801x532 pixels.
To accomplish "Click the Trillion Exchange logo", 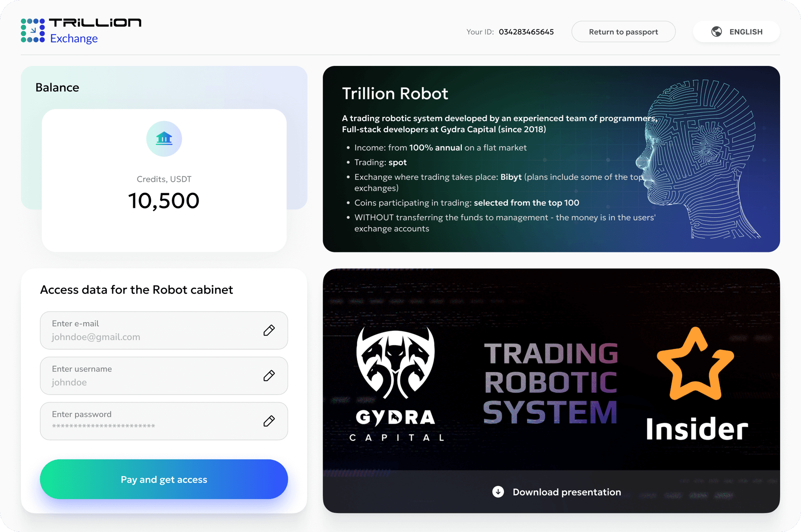I will pyautogui.click(x=81, y=30).
